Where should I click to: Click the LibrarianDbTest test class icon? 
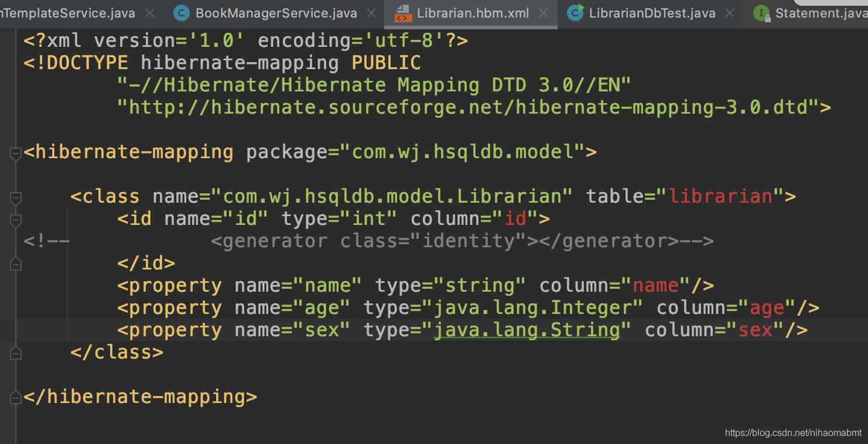pos(576,13)
